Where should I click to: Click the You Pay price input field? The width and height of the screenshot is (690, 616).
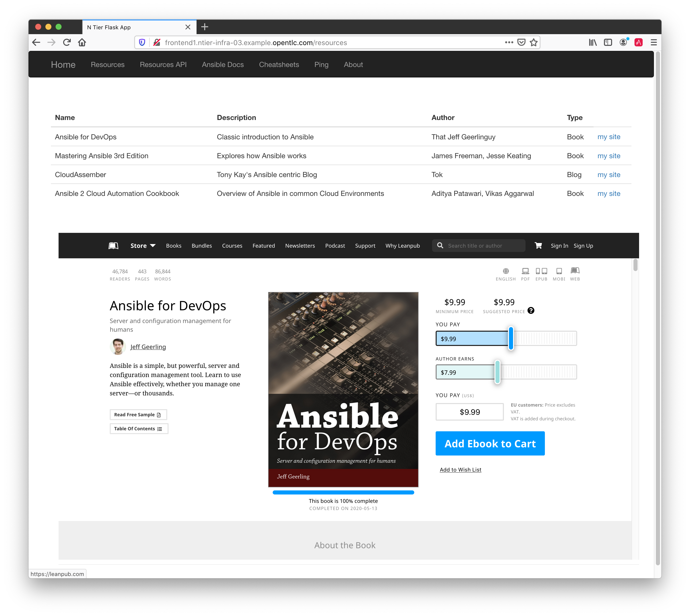tap(470, 412)
